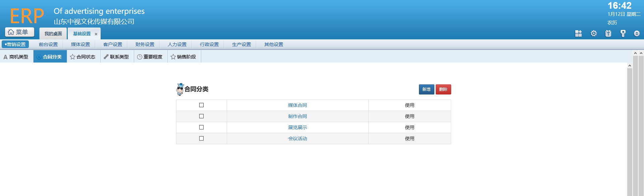
Task: Open the 媒体合同 link
Action: pyautogui.click(x=298, y=105)
